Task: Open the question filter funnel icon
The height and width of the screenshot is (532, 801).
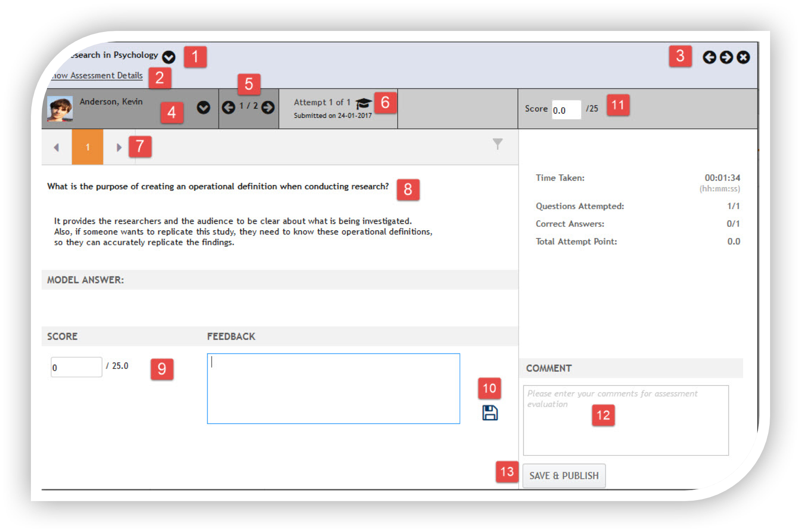Action: [x=497, y=144]
